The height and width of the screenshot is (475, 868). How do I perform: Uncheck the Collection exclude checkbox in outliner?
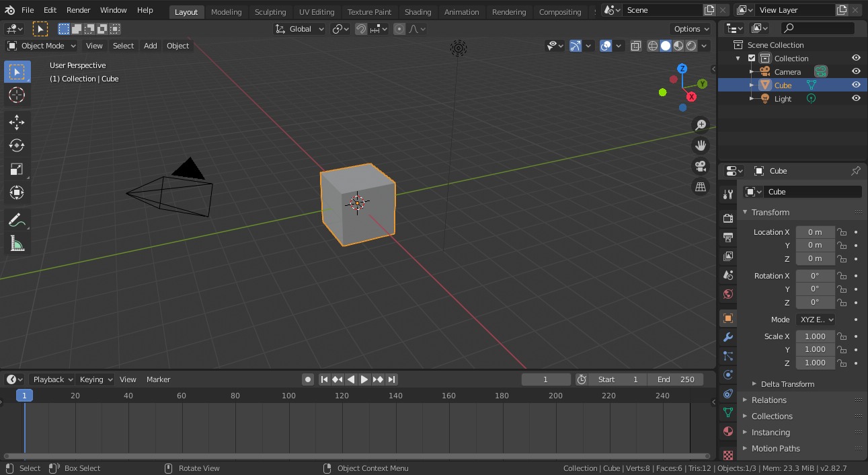pyautogui.click(x=752, y=59)
